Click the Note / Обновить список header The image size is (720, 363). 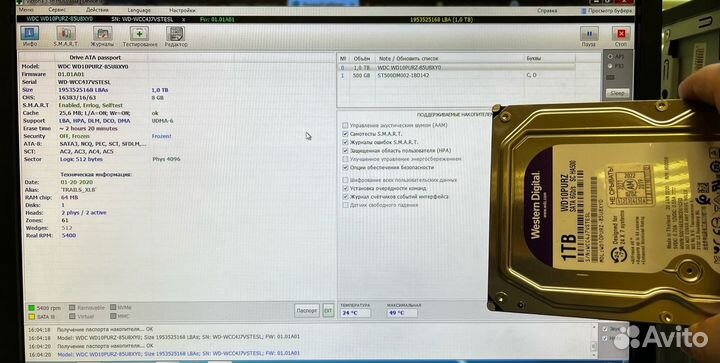pos(408,58)
